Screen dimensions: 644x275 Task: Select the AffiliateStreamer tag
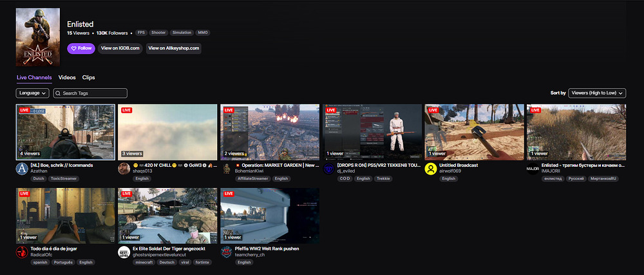click(253, 178)
